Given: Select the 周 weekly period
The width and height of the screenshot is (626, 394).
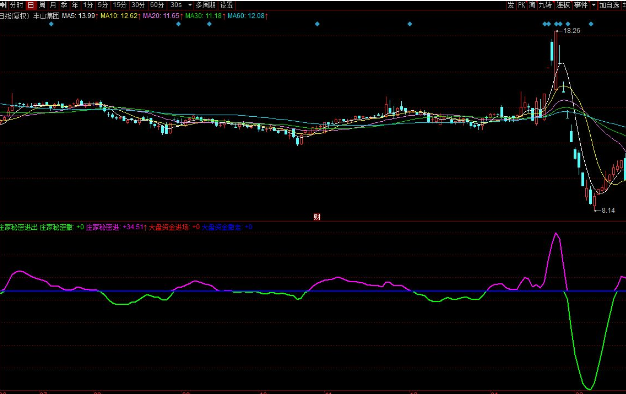Looking at the screenshot, I should [42, 5].
